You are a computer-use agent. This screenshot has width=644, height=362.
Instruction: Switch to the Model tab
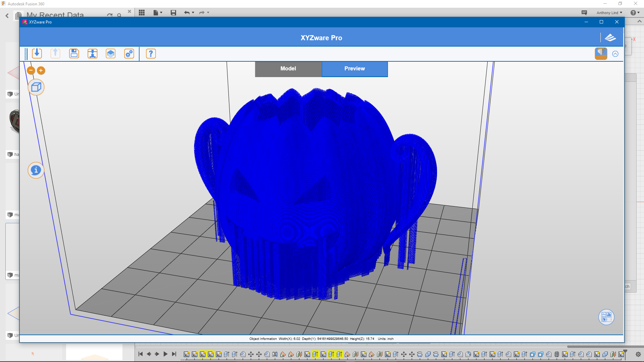click(x=288, y=69)
